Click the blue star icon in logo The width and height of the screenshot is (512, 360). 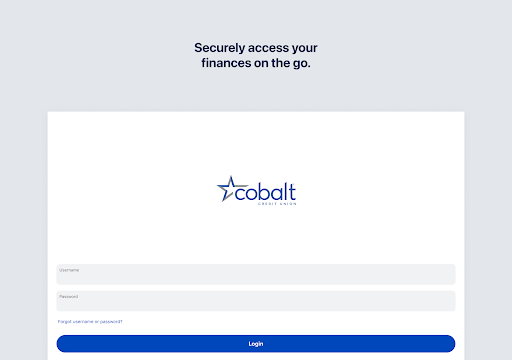[230, 189]
